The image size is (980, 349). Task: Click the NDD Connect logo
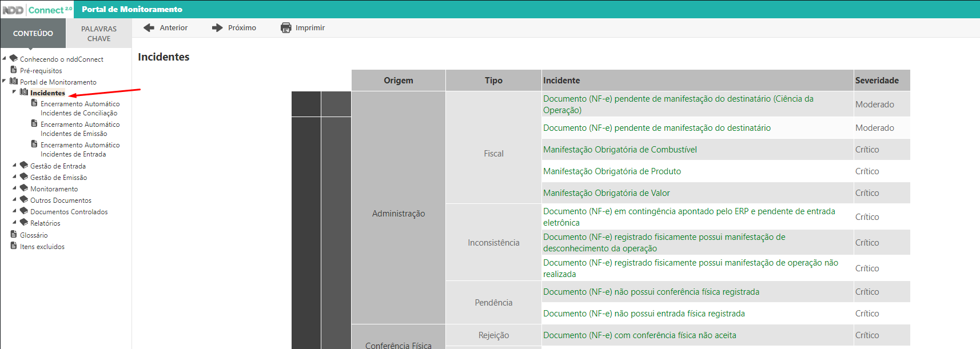click(38, 10)
